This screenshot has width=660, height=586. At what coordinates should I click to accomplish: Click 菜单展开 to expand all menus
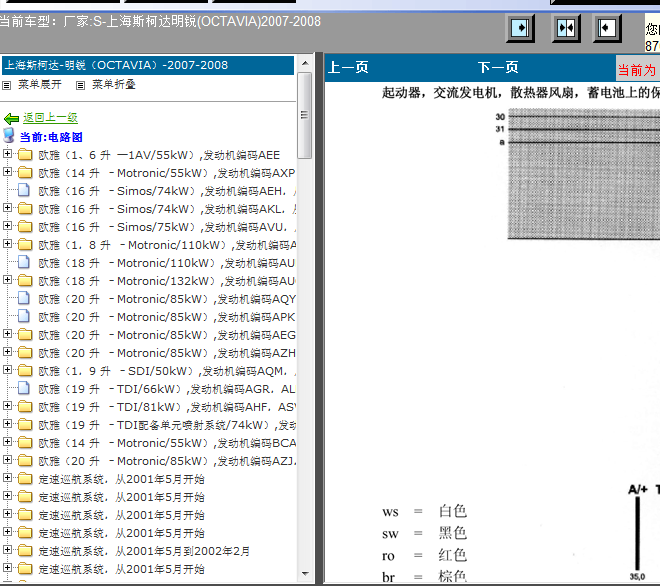click(40, 85)
